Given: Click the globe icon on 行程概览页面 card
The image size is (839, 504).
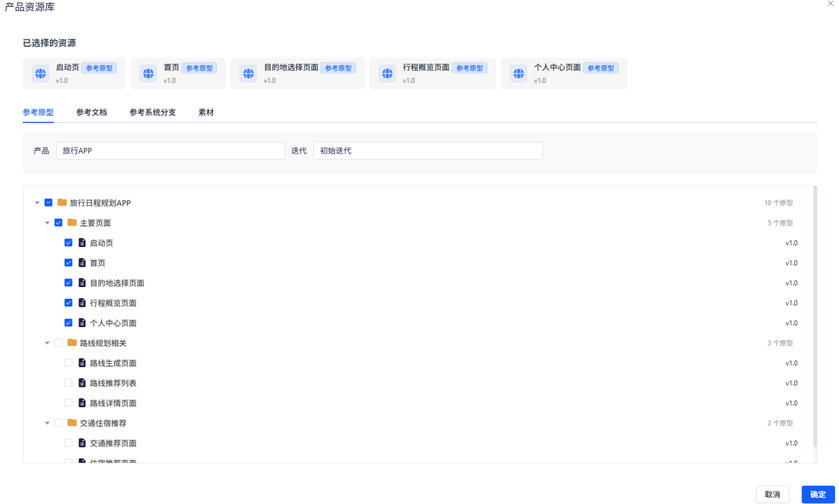Looking at the screenshot, I should pyautogui.click(x=387, y=73).
